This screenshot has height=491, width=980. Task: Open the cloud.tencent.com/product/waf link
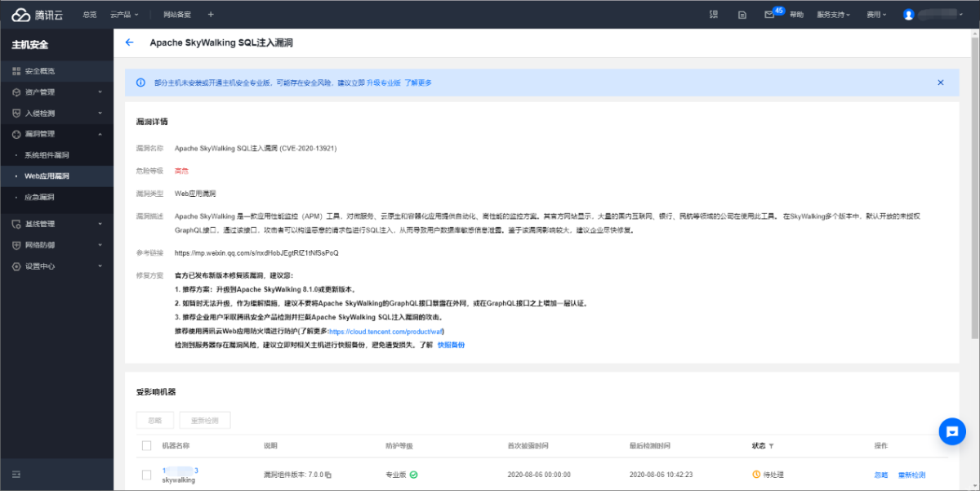(387, 331)
